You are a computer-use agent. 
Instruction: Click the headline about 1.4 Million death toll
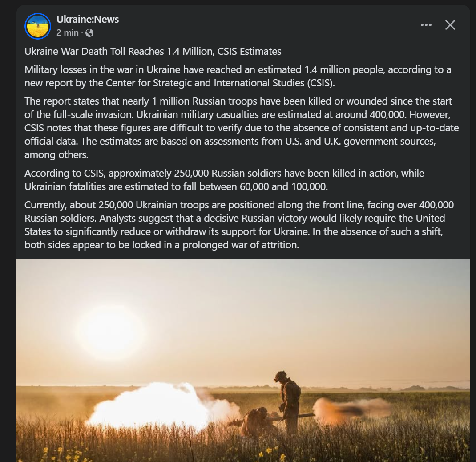(153, 51)
